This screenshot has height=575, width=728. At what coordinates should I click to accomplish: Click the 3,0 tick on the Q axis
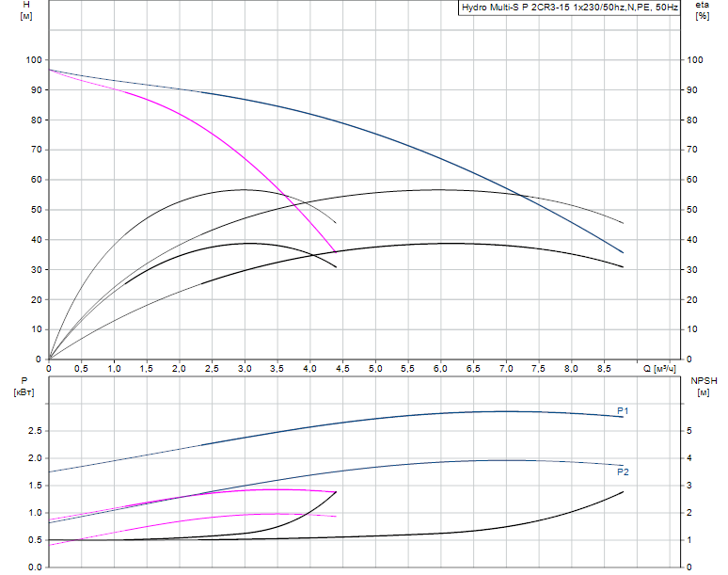(245, 369)
